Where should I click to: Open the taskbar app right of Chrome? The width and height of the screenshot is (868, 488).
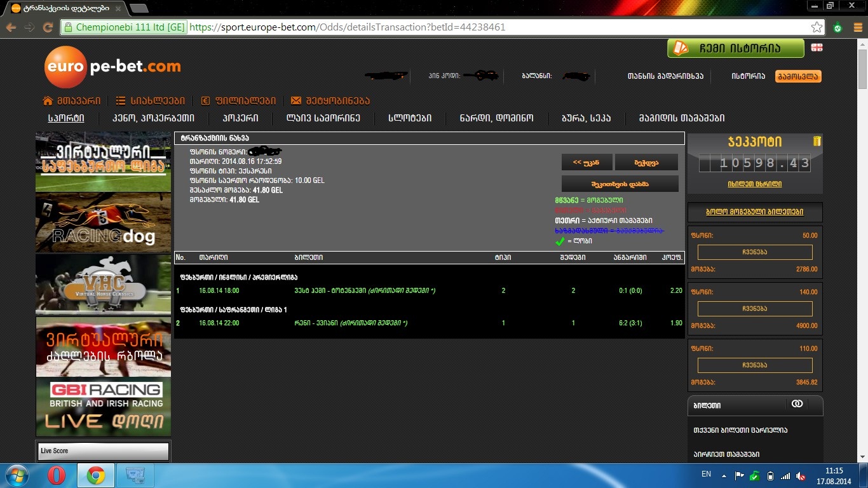tap(135, 475)
